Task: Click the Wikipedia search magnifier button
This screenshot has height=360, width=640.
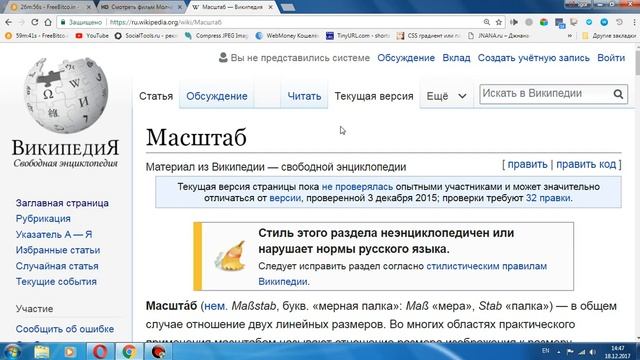Action: 618,94
